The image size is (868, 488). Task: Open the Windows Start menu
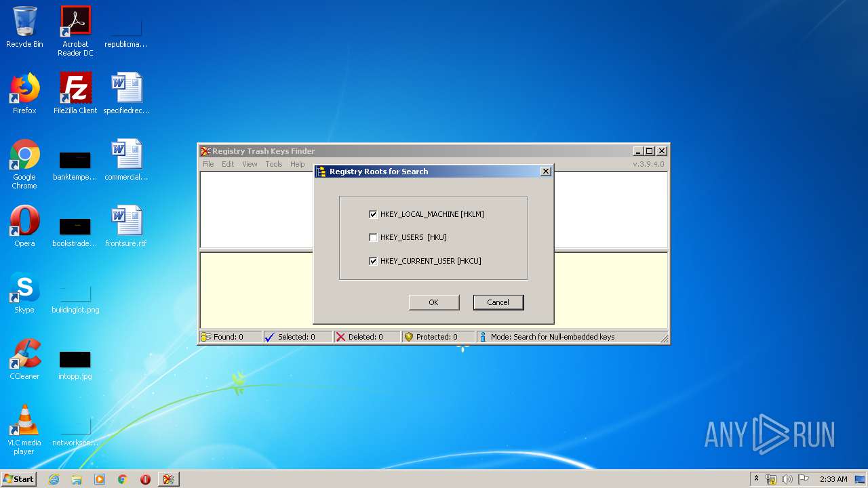pos(18,479)
